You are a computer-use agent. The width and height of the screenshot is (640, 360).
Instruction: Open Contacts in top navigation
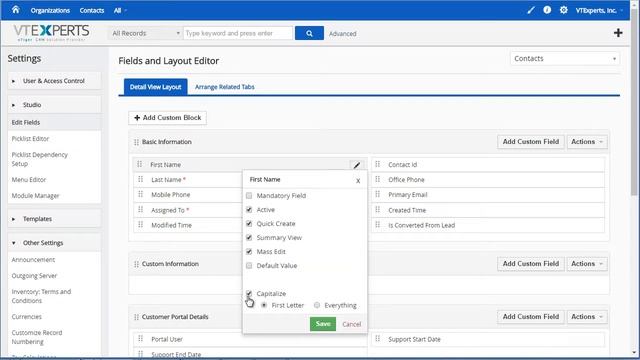tap(92, 10)
